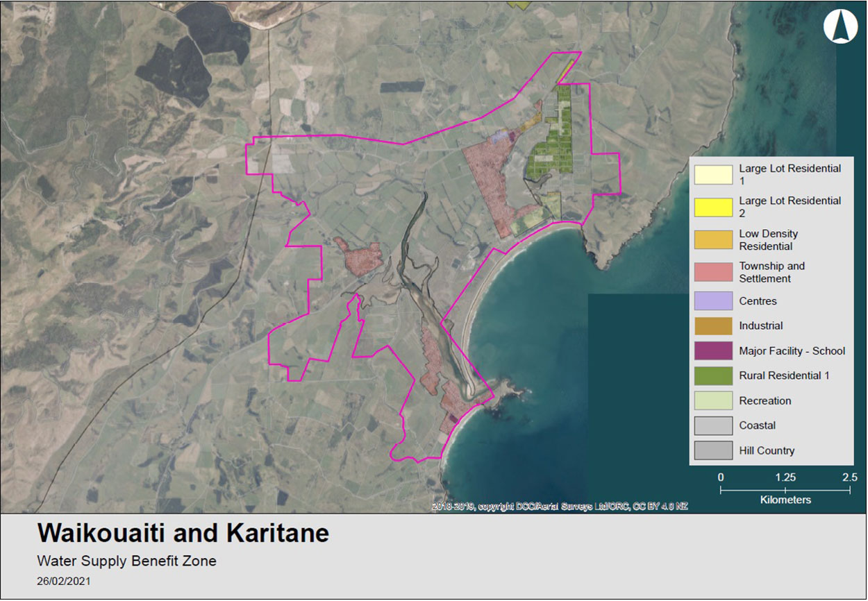Pick the Township and Settlement pink swatch
The image size is (868, 601).
[713, 272]
